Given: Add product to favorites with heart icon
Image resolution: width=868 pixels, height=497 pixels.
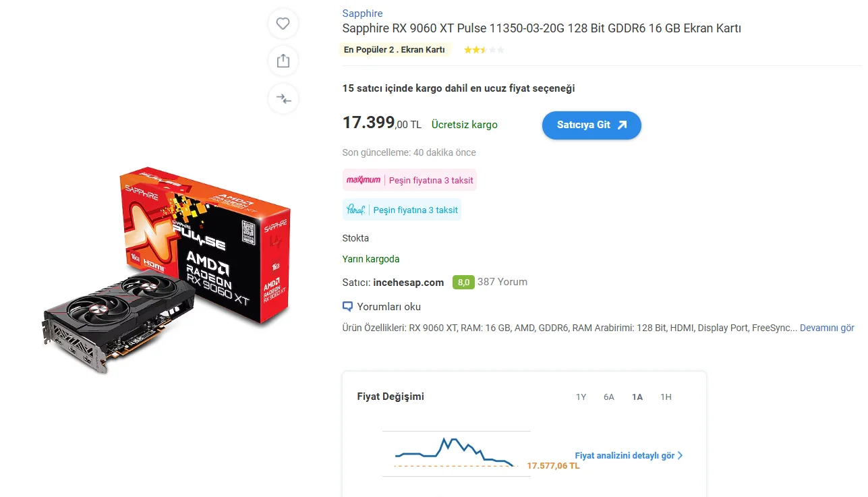Looking at the screenshot, I should pyautogui.click(x=283, y=24).
